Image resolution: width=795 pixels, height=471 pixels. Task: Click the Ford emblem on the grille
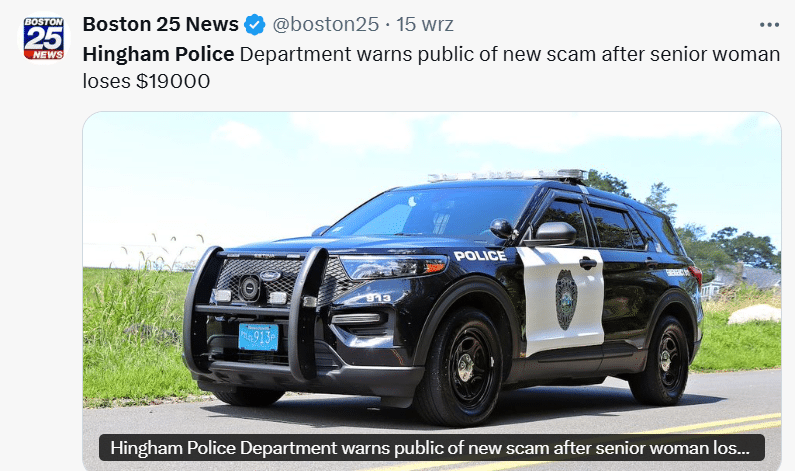pos(270,276)
